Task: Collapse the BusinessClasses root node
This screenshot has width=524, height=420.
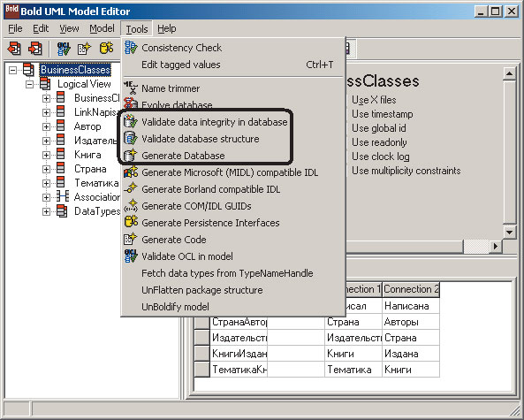Action: (12, 70)
